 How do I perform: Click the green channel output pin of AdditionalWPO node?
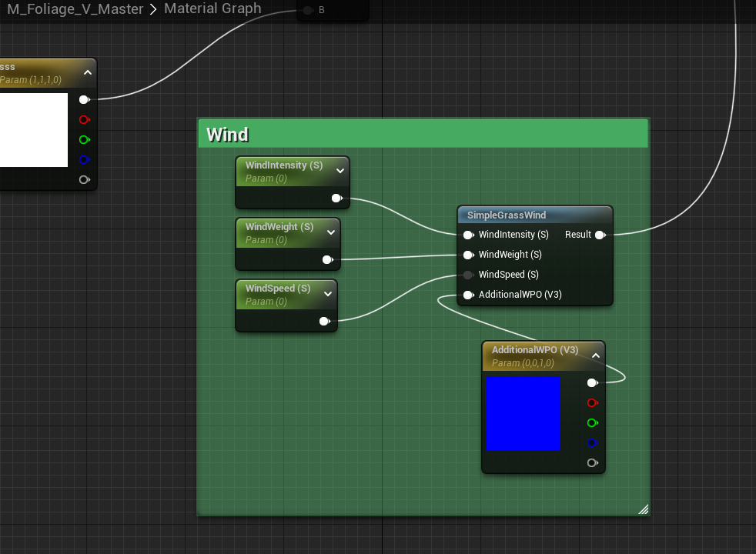tap(592, 422)
